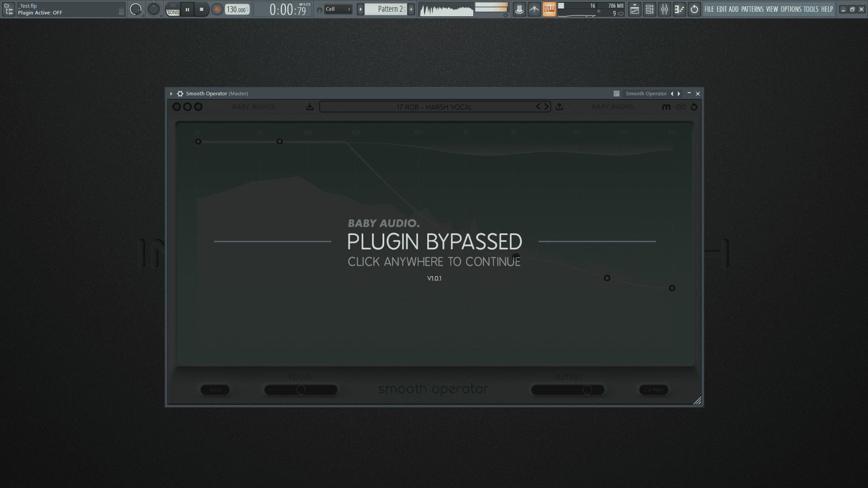This screenshot has height=488, width=868.
Task: Open the Smooth Operator preset name dropdown
Action: click(x=646, y=94)
